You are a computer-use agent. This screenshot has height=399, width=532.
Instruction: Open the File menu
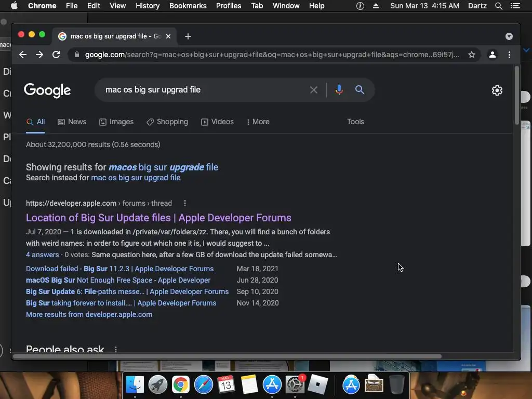(72, 6)
